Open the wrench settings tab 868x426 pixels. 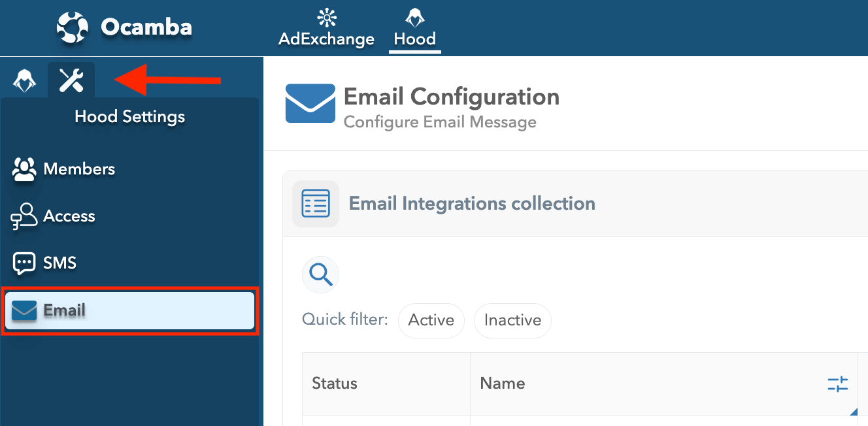(x=71, y=80)
